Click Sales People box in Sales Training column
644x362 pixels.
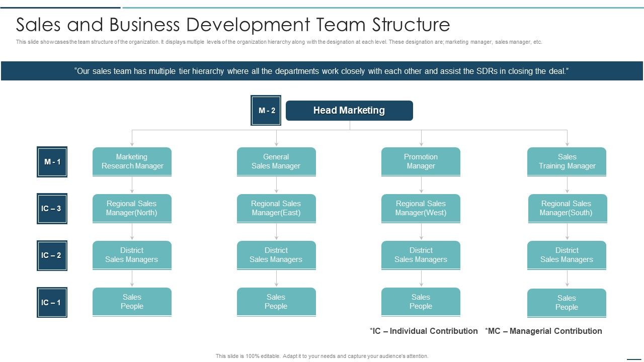click(x=567, y=303)
